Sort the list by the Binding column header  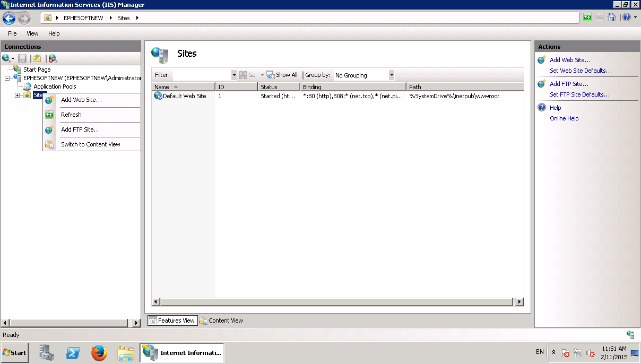(x=353, y=87)
